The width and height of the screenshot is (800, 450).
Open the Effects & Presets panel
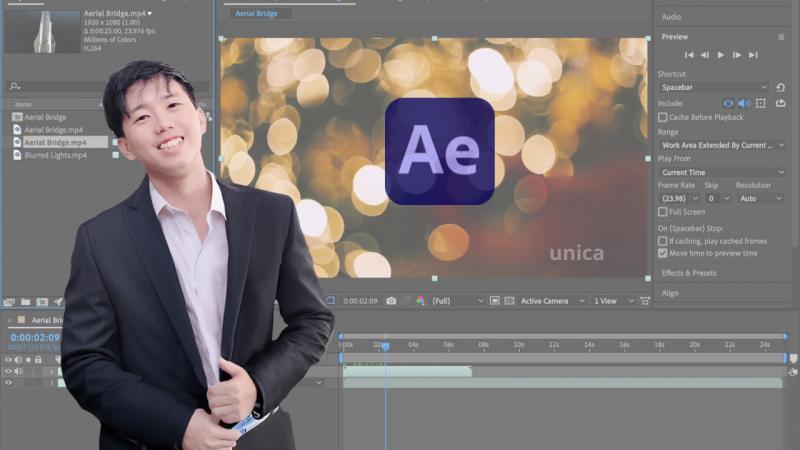689,273
